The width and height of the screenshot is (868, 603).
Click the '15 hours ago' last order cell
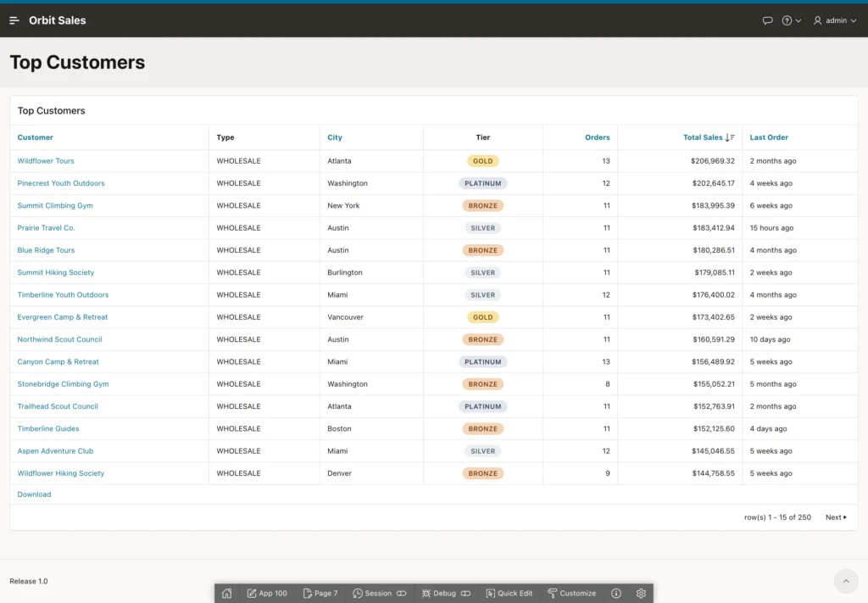771,227
